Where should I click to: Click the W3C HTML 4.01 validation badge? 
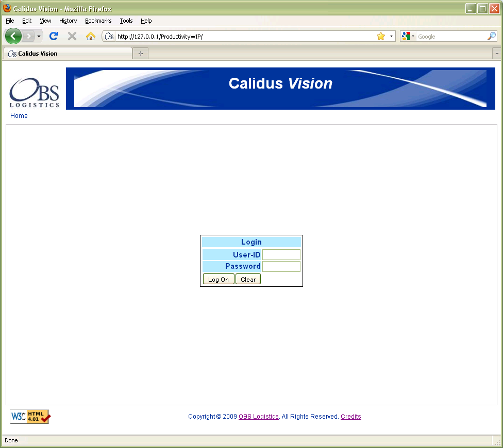click(30, 417)
